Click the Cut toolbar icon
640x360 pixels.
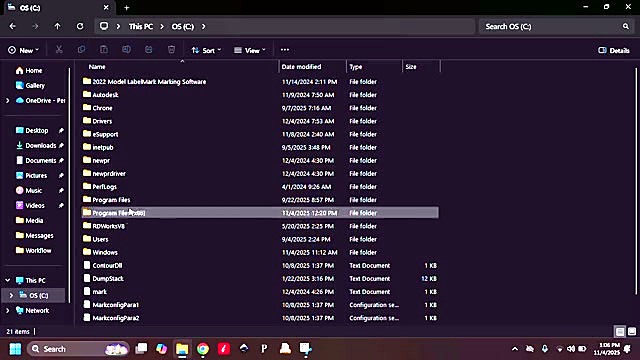(x=59, y=50)
